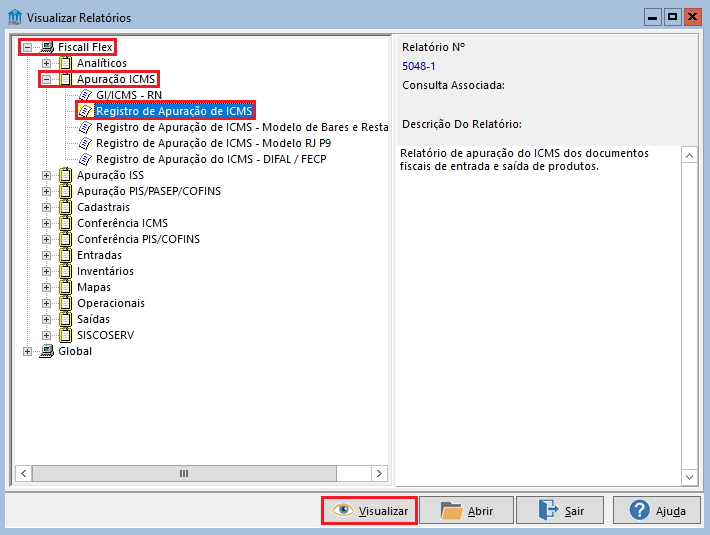
Task: Click the tree's right scroll arrow
Action: tap(379, 473)
